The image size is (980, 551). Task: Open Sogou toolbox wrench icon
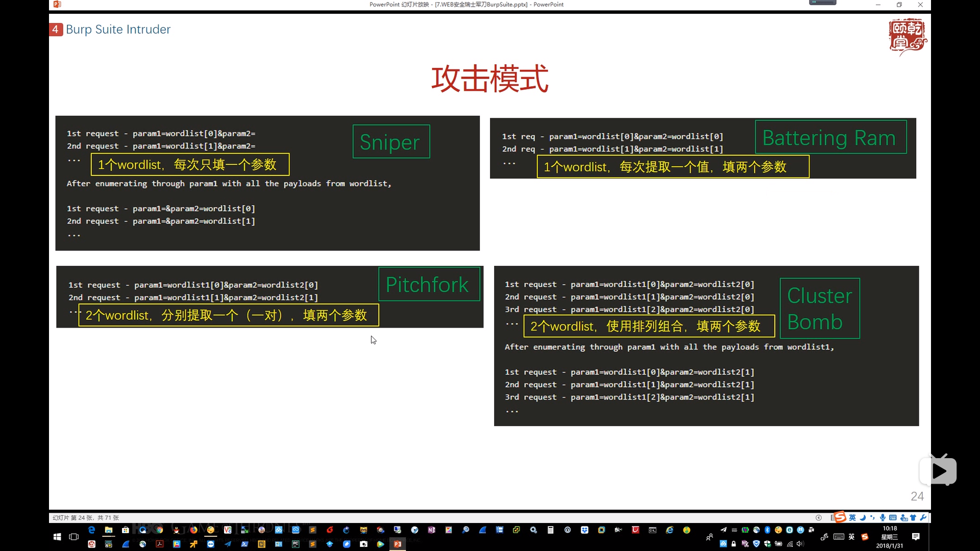click(x=923, y=517)
